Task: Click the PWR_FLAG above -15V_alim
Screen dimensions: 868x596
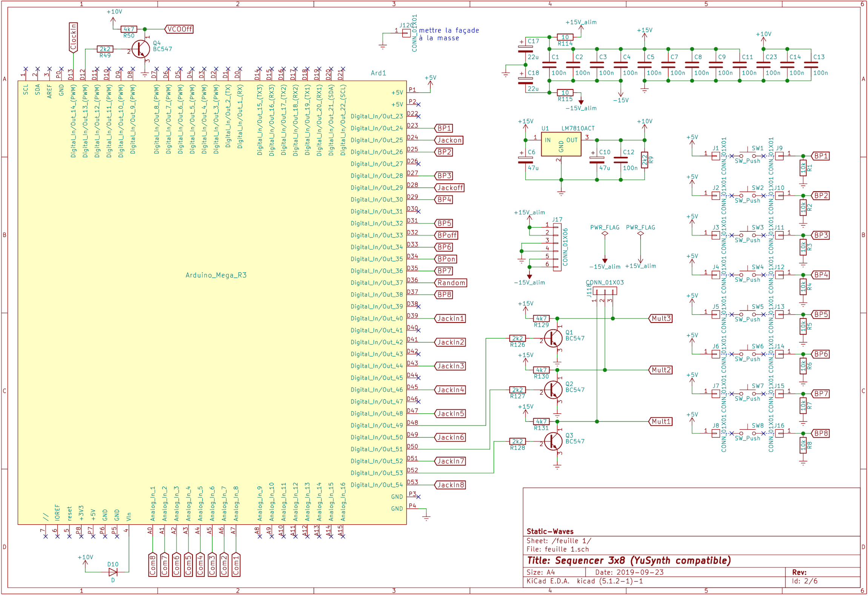Action: (605, 233)
